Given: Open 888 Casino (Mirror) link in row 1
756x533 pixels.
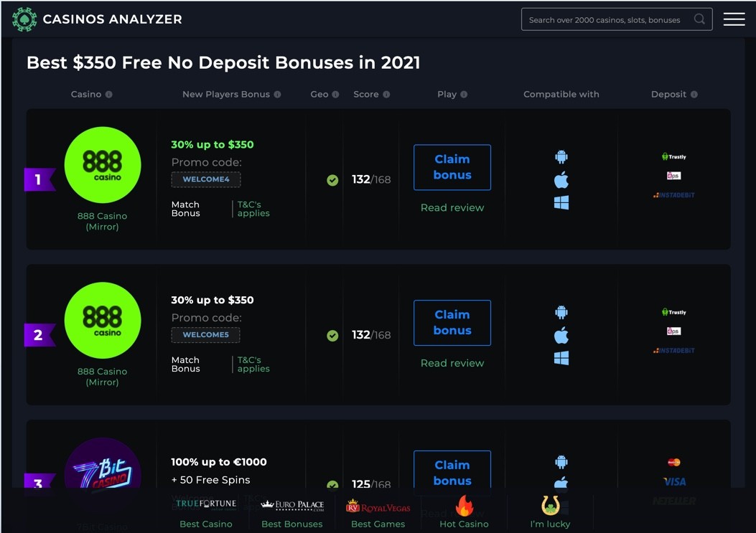Looking at the screenshot, I should click(102, 221).
